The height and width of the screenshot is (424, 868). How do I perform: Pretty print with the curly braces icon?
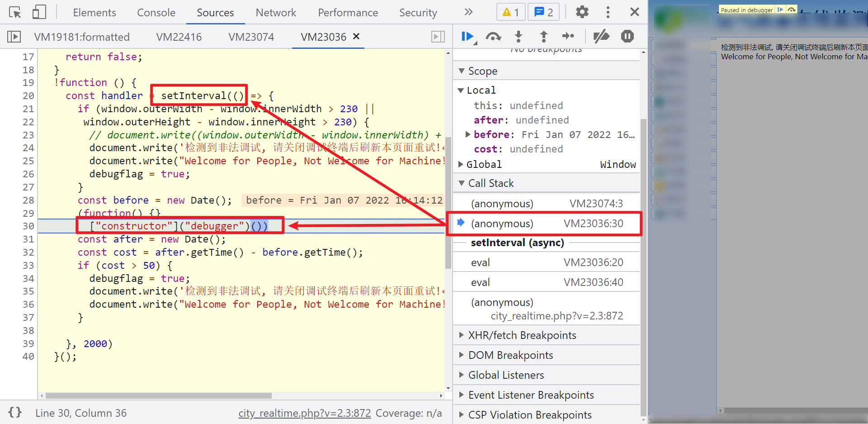[x=15, y=413]
